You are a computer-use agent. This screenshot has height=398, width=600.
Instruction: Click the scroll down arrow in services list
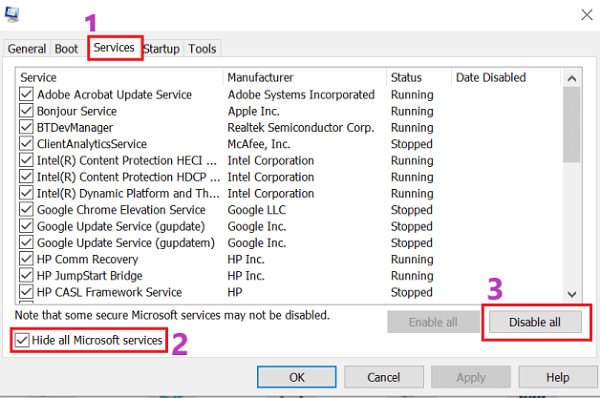(572, 294)
